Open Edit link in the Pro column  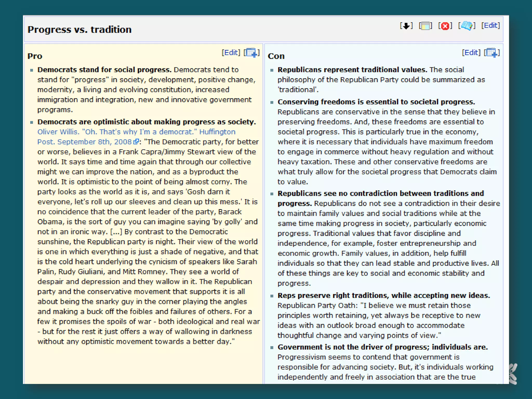point(231,52)
